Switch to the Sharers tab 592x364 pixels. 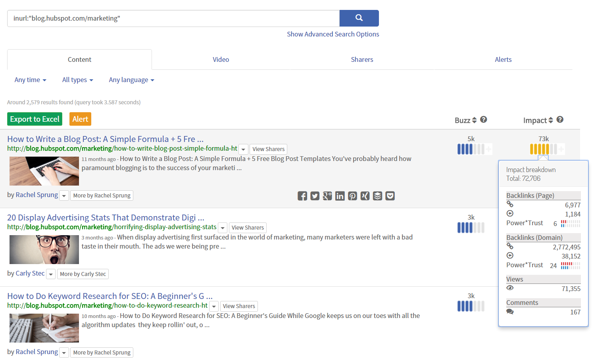tap(362, 59)
